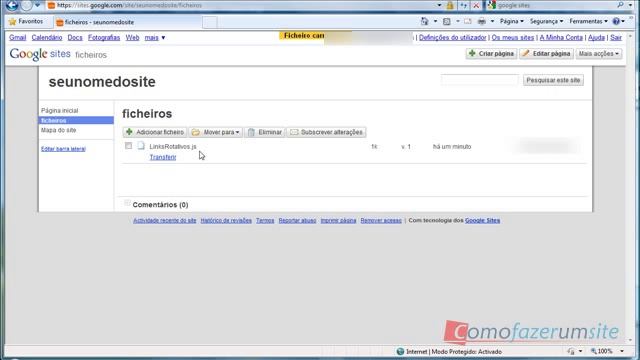Expand the Print dropdown arrow
640x360 pixels.
[x=492, y=21]
